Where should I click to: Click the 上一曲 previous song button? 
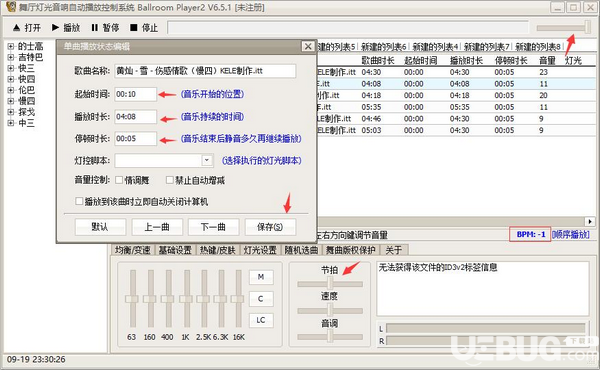pyautogui.click(x=157, y=227)
